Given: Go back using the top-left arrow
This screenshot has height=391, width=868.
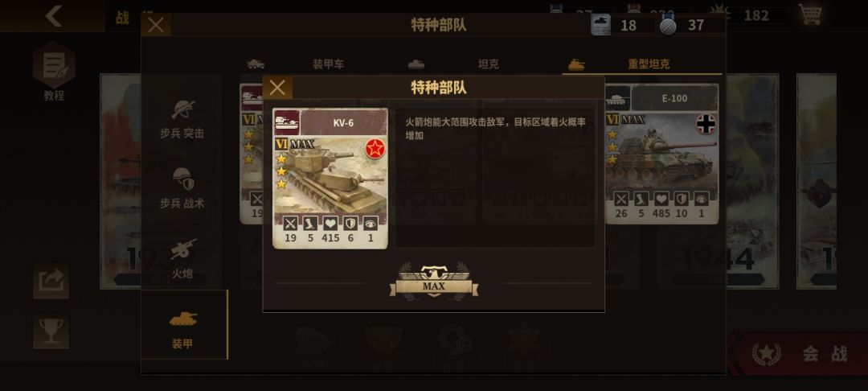Looking at the screenshot, I should tap(54, 16).
